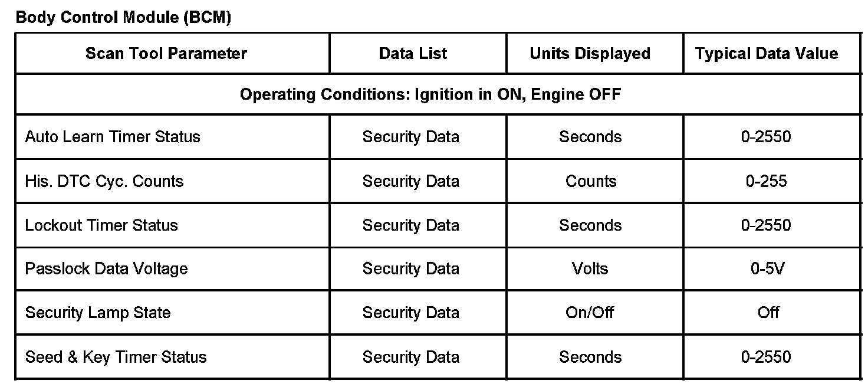
Task: Select the Units Displayed column header
Action: [590, 54]
